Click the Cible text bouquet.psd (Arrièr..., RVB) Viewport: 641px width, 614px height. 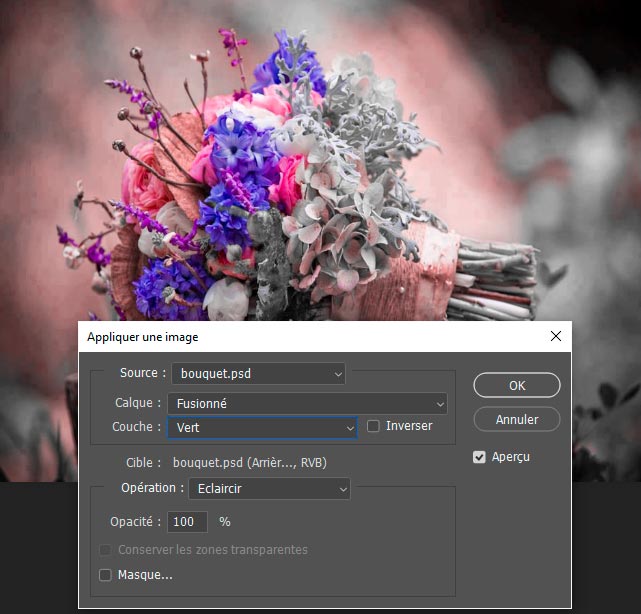click(x=249, y=463)
